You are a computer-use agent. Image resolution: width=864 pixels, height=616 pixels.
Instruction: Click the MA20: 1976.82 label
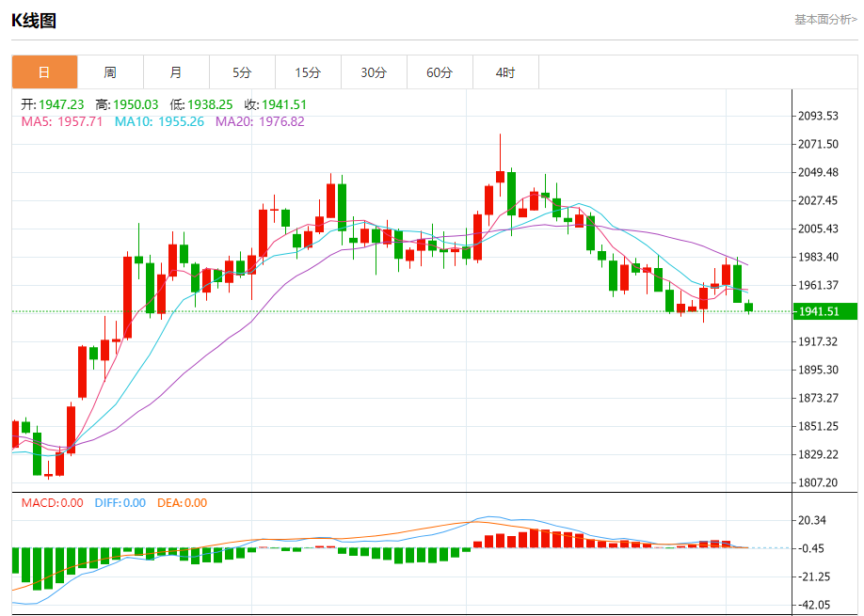(x=260, y=121)
